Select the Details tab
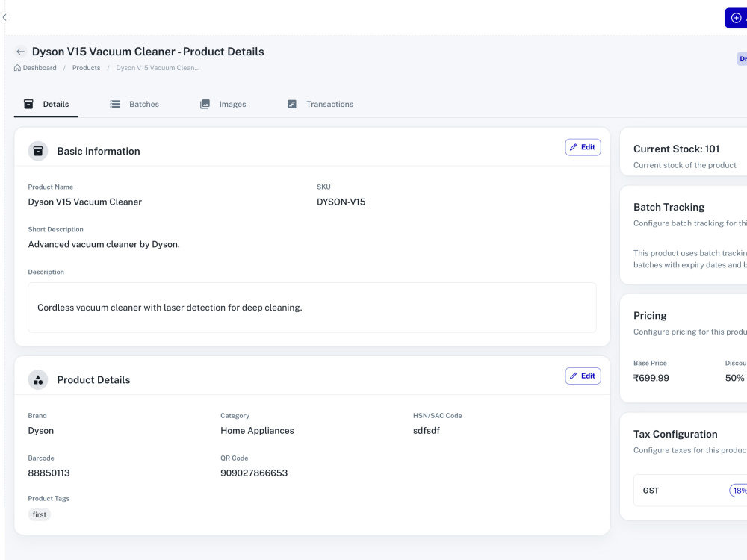 (46, 104)
